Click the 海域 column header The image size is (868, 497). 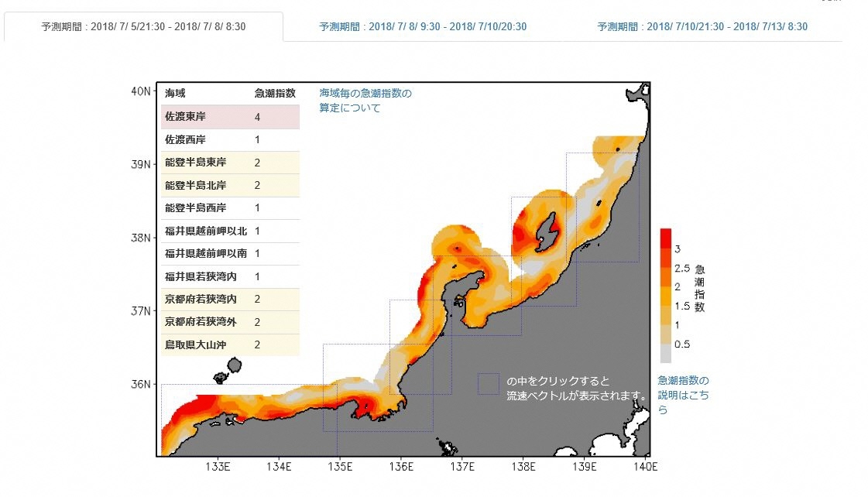click(175, 93)
